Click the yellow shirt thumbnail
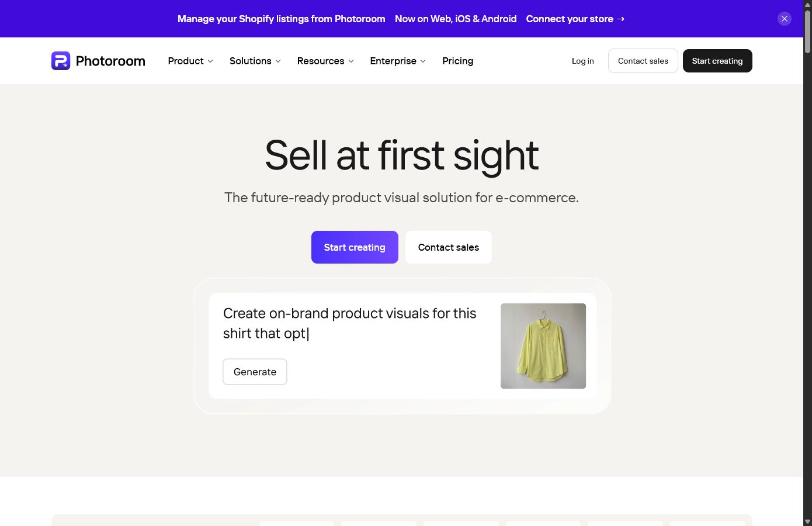Image resolution: width=812 pixels, height=526 pixels. (543, 346)
